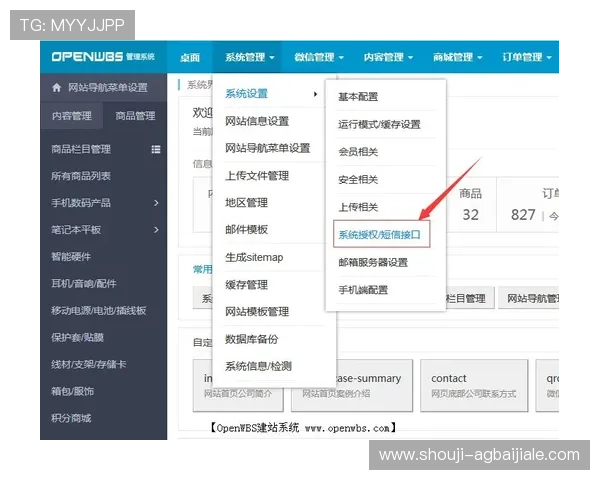Select 智能硬件 category in sidebar
This screenshot has height=480, width=600.
pos(71,256)
